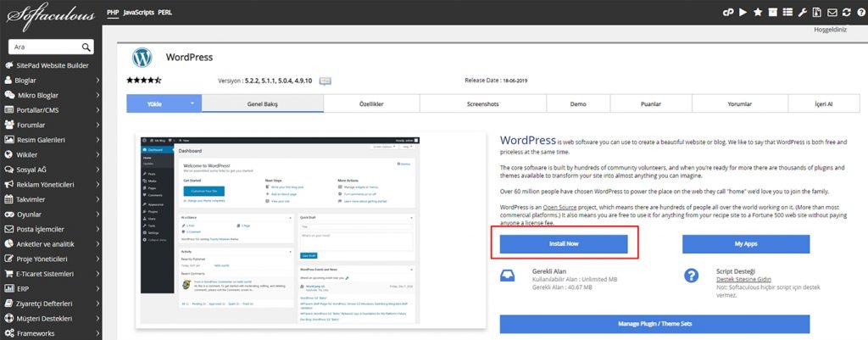This screenshot has height=340, width=868.
Task: Click the ERP chart icon in sidebar
Action: coord(8,288)
